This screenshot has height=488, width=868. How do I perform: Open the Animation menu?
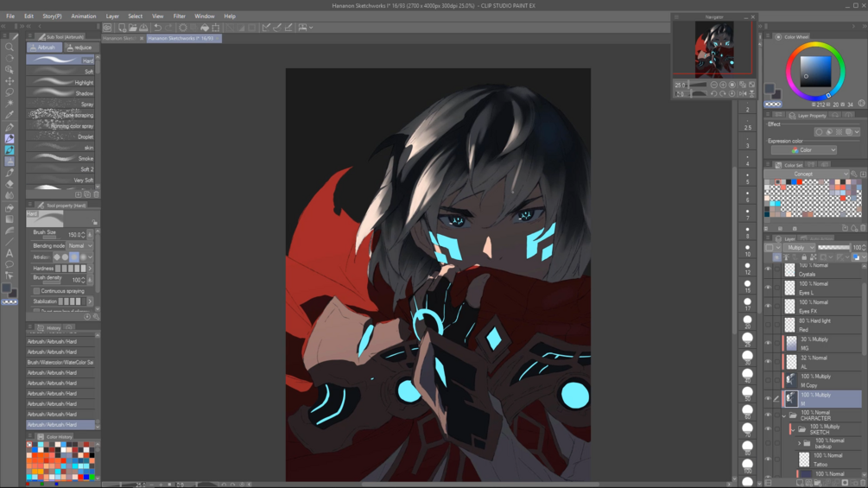tap(84, 16)
